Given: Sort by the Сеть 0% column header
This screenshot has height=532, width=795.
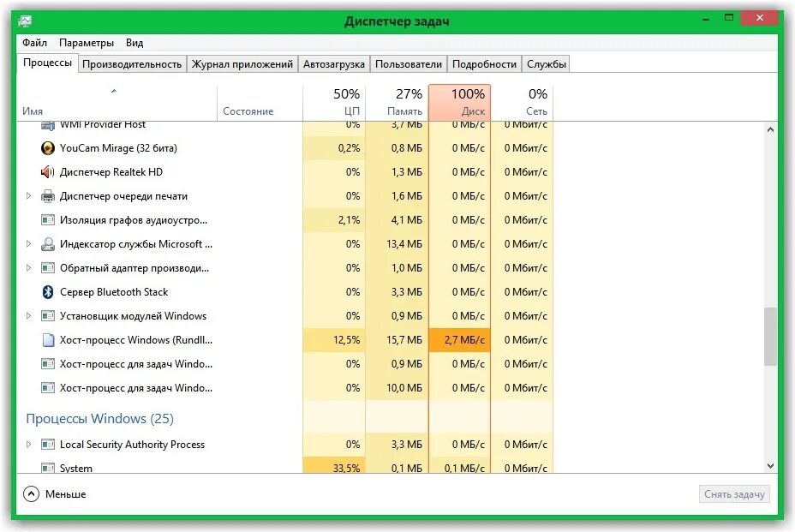Looking at the screenshot, I should (x=523, y=103).
